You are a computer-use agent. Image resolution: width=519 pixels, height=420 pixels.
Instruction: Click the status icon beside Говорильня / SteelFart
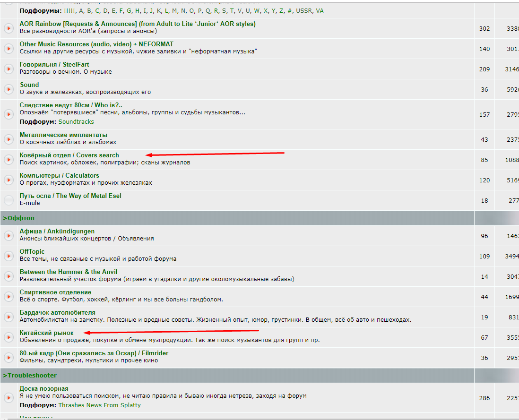point(9,69)
